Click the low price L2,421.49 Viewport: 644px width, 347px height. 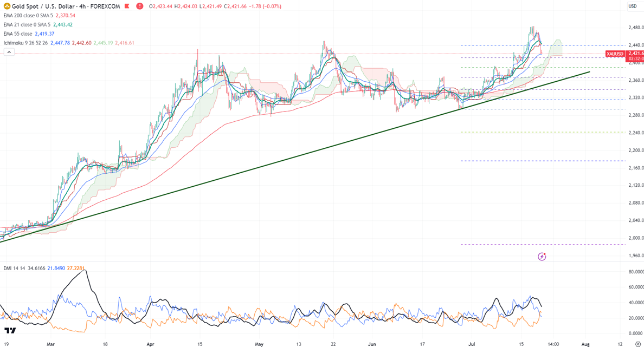pos(211,6)
